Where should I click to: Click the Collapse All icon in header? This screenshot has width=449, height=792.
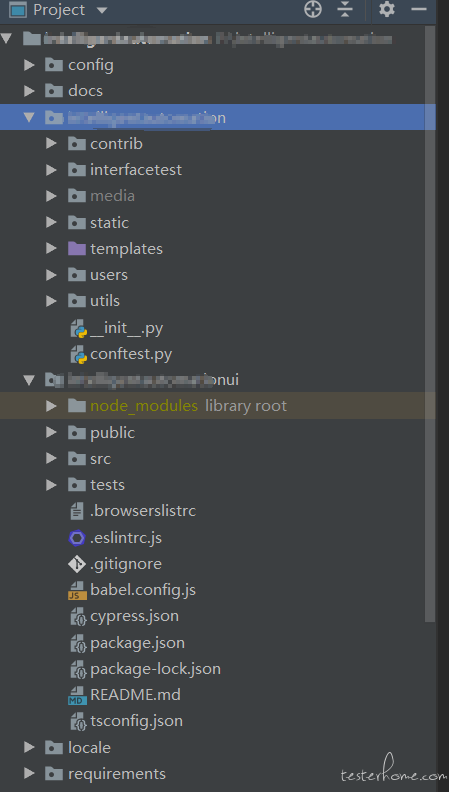coord(345,10)
